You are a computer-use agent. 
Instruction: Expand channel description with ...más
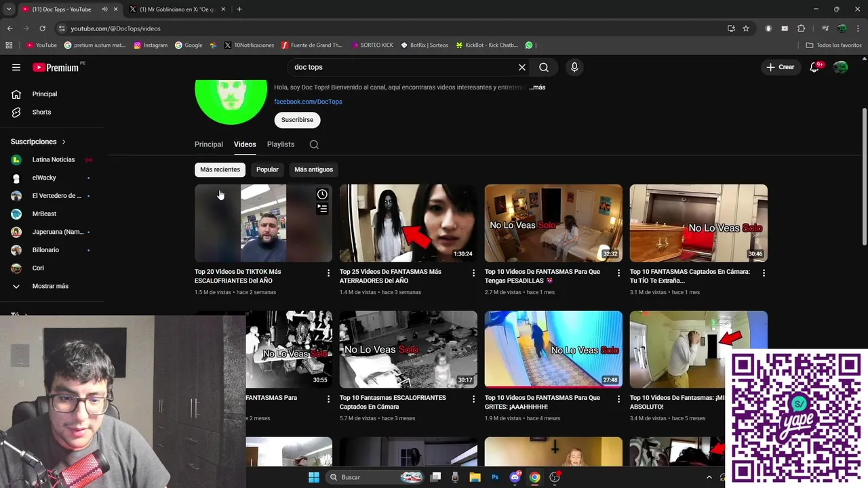tap(537, 87)
